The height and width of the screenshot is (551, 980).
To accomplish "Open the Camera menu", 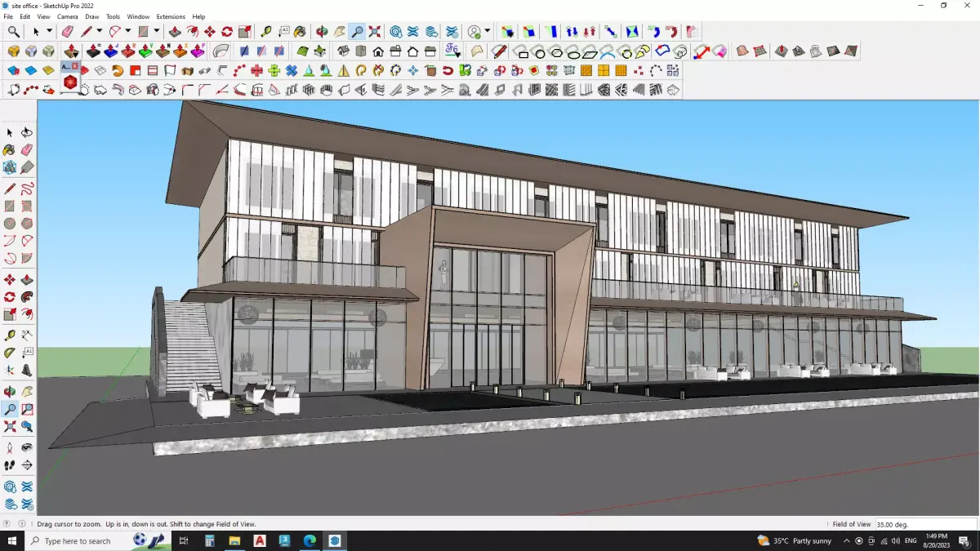I will [68, 16].
